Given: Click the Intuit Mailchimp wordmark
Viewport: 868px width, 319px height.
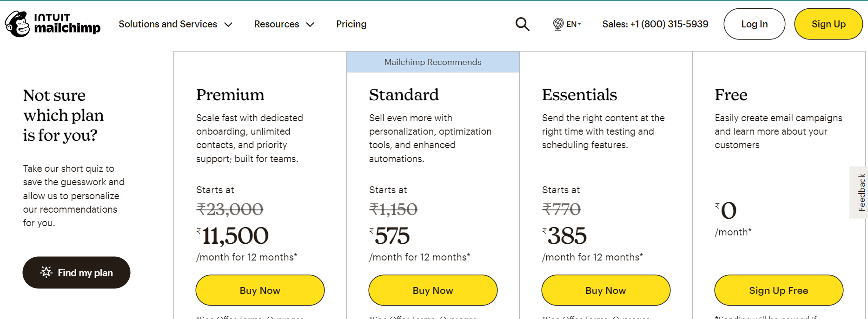Looking at the screenshot, I should pyautogui.click(x=67, y=24).
